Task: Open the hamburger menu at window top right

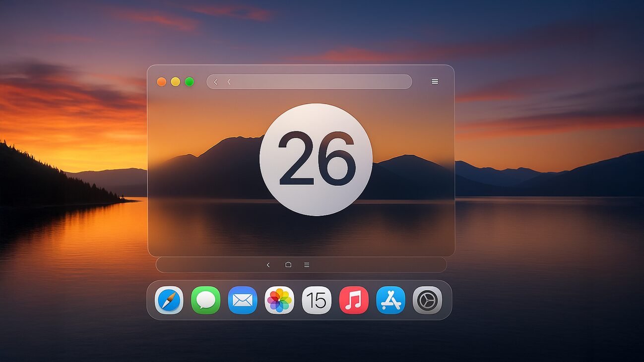Action: click(435, 81)
